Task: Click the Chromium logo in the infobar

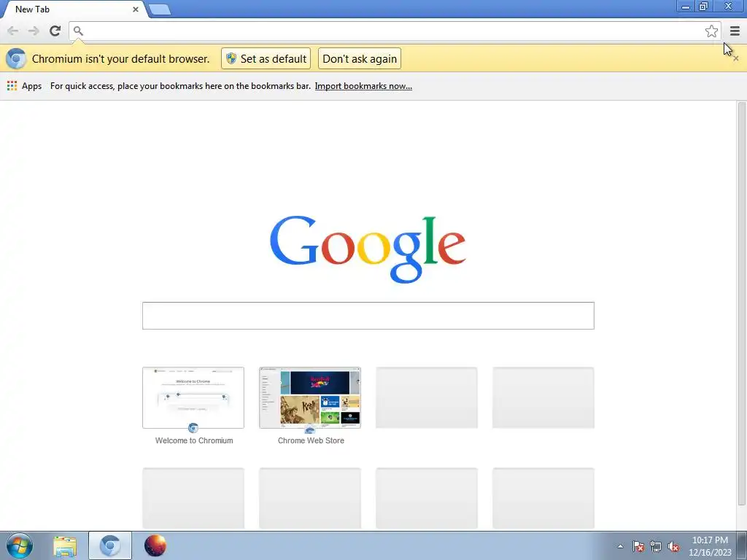Action: click(x=16, y=58)
